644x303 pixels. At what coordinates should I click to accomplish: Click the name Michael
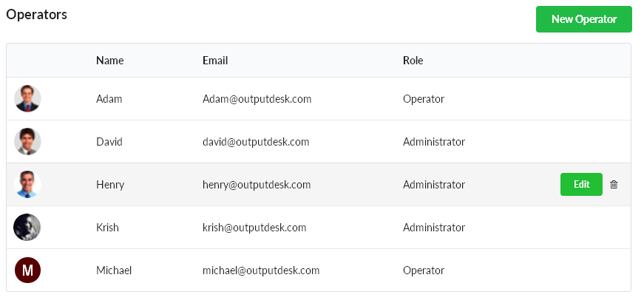pos(114,270)
